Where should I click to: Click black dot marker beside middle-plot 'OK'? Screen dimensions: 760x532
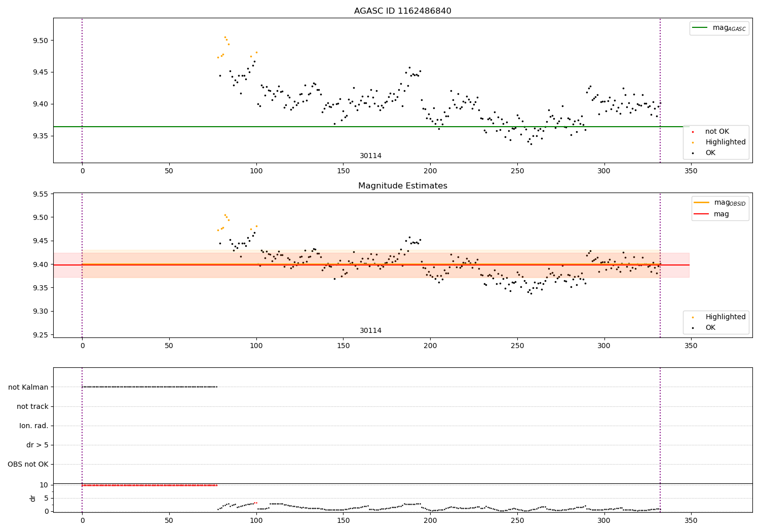click(693, 328)
